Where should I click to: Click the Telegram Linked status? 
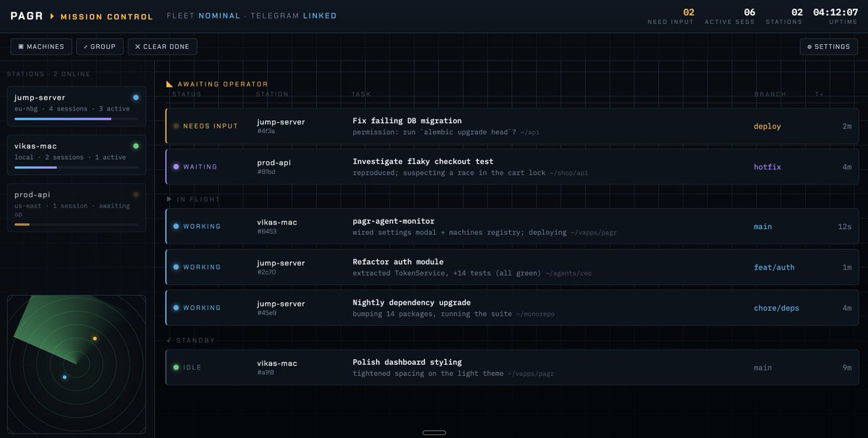pyautogui.click(x=294, y=16)
